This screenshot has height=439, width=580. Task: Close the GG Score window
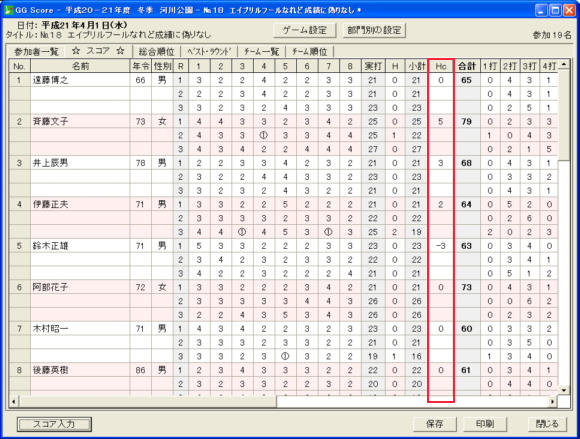click(x=569, y=10)
